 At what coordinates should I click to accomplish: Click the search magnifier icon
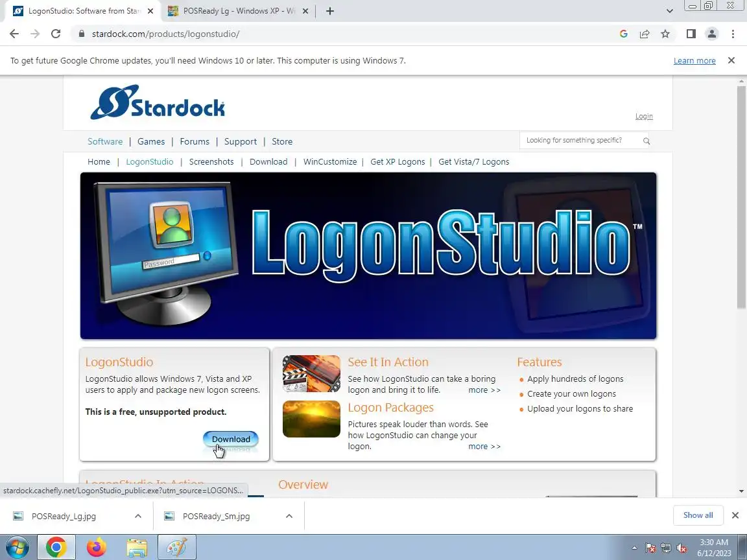tap(646, 141)
